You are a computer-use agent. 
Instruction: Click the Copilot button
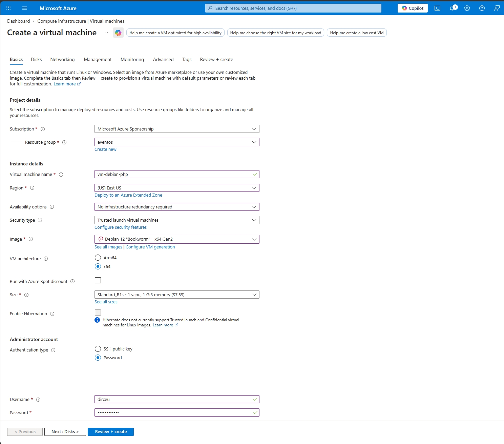pos(413,8)
